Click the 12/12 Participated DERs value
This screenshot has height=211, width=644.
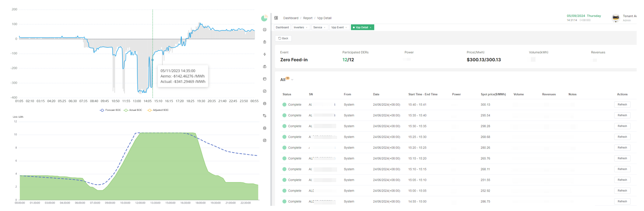coord(348,60)
